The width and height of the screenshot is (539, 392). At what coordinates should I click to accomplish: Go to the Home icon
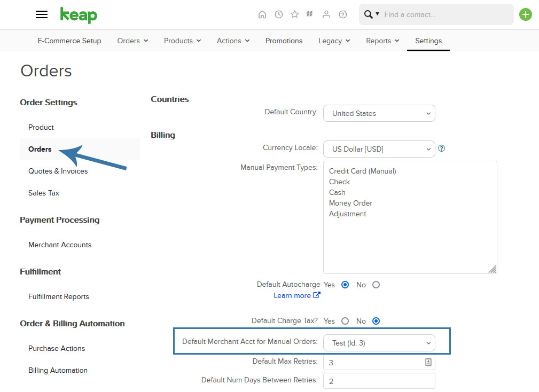click(262, 14)
